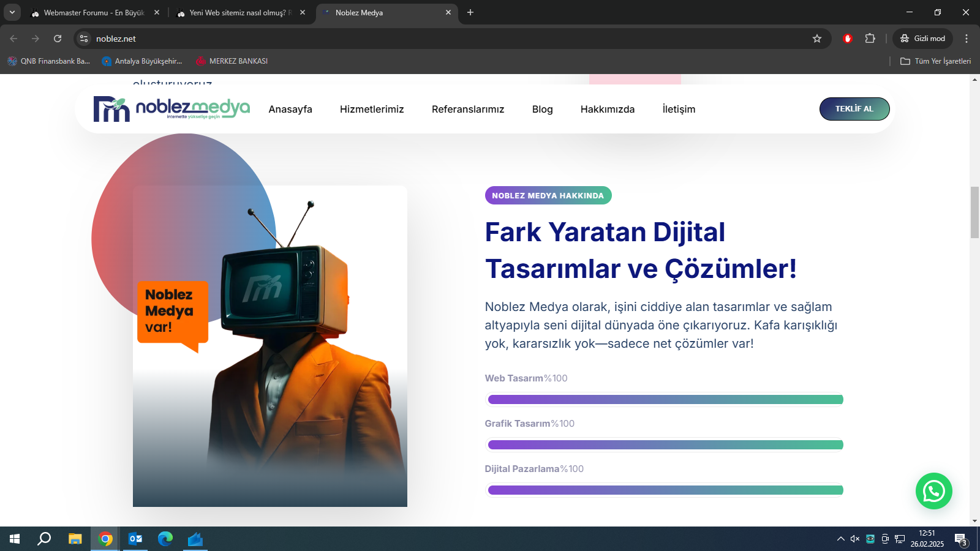980x551 pixels.
Task: Click the Web Tasarım%100 label
Action: [x=526, y=378]
